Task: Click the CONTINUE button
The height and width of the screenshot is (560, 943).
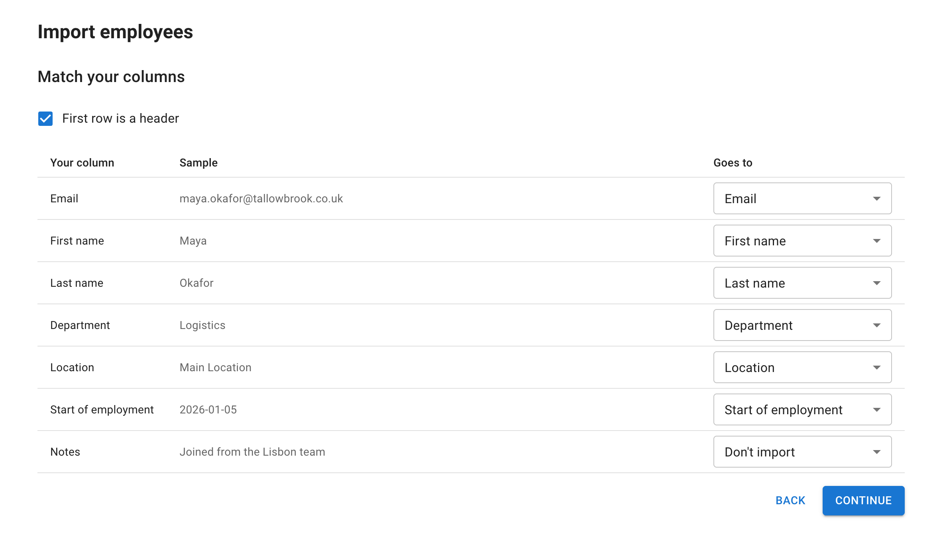Action: click(863, 500)
